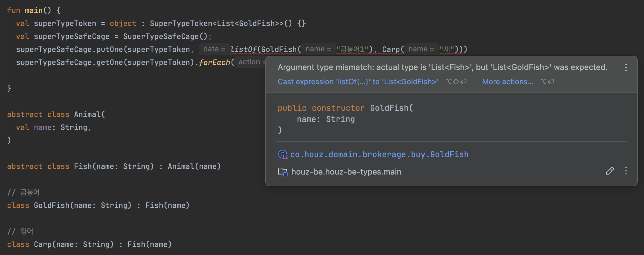Click the abstract class Fish declaration

pyautogui.click(x=114, y=166)
